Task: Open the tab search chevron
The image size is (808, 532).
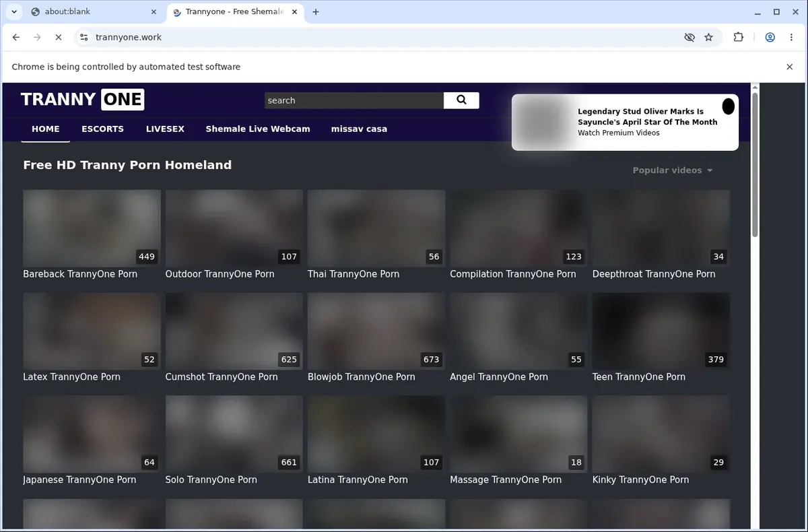Action: coord(14,11)
